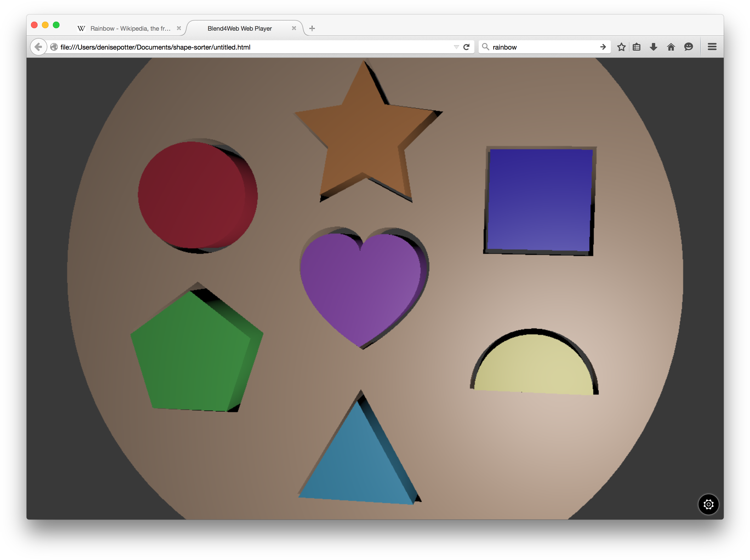Open Blend4Web player settings gear
Viewport: 750px width, 560px height.
click(x=708, y=504)
